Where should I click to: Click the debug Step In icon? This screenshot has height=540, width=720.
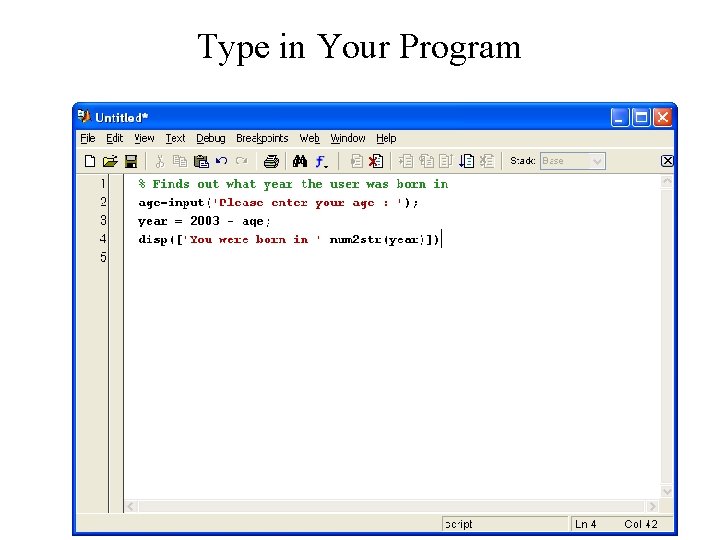pos(427,161)
